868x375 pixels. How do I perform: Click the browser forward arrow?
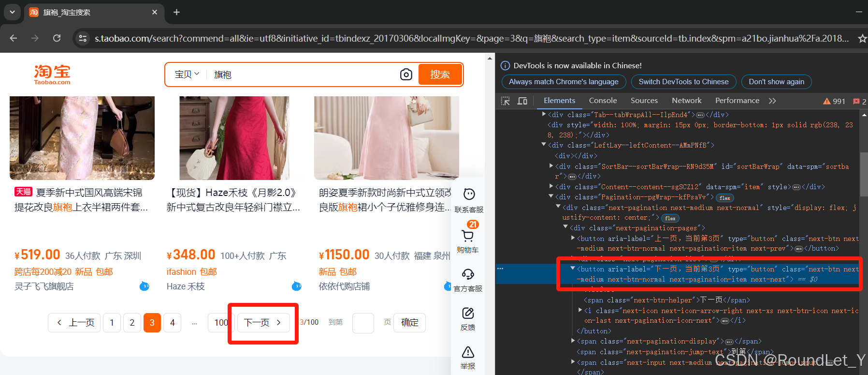pos(35,38)
